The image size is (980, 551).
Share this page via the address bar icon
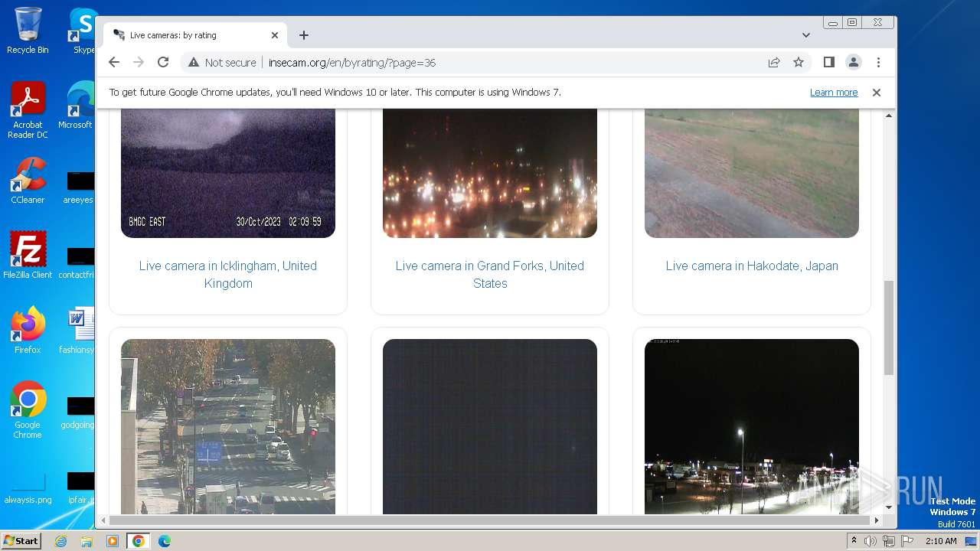click(x=774, y=63)
